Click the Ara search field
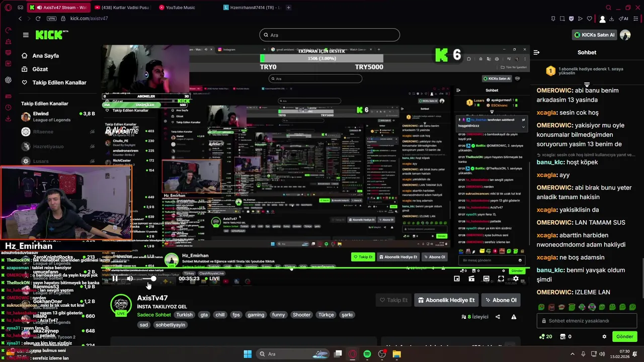This screenshot has width=644, height=362. pyautogui.click(x=330, y=35)
